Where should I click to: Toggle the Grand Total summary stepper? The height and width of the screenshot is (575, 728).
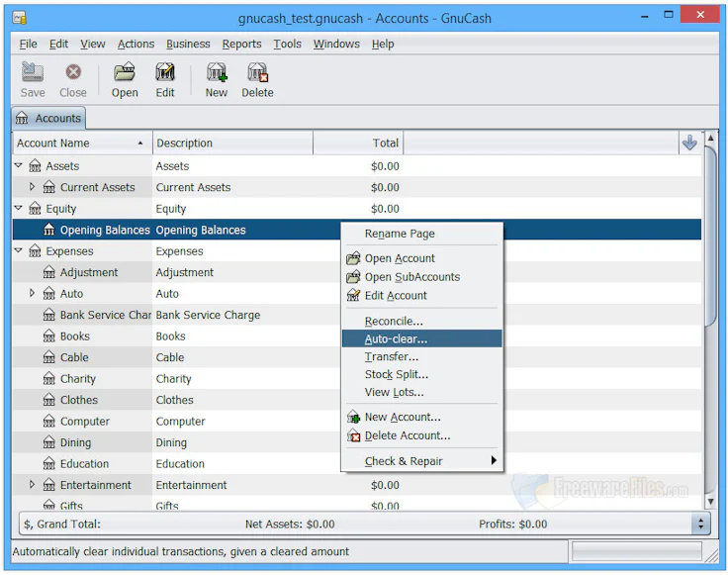click(x=700, y=524)
